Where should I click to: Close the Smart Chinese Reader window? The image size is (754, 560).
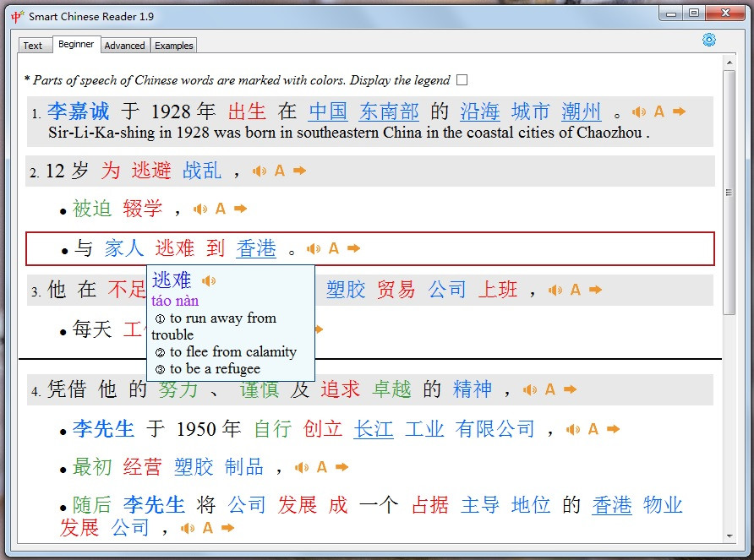[725, 13]
